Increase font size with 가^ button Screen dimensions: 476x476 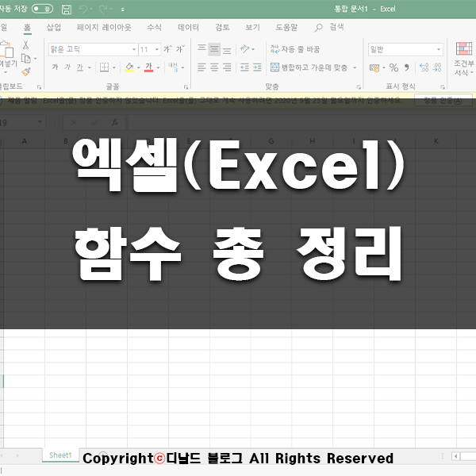(168, 49)
